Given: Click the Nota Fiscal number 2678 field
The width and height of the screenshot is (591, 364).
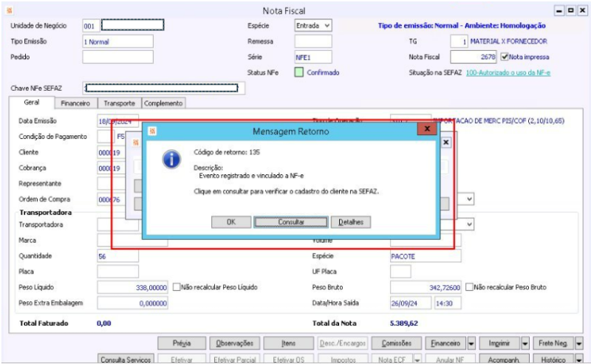Looking at the screenshot, I should point(473,57).
